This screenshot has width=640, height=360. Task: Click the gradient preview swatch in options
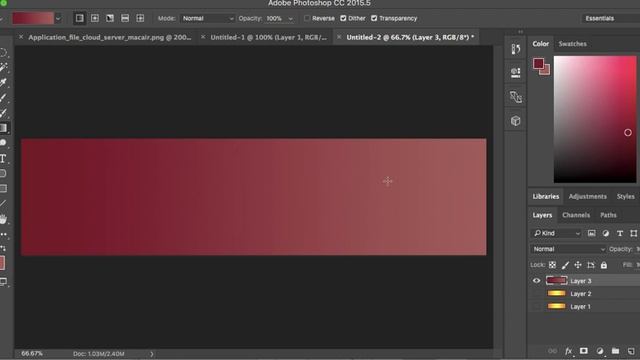coord(33,18)
